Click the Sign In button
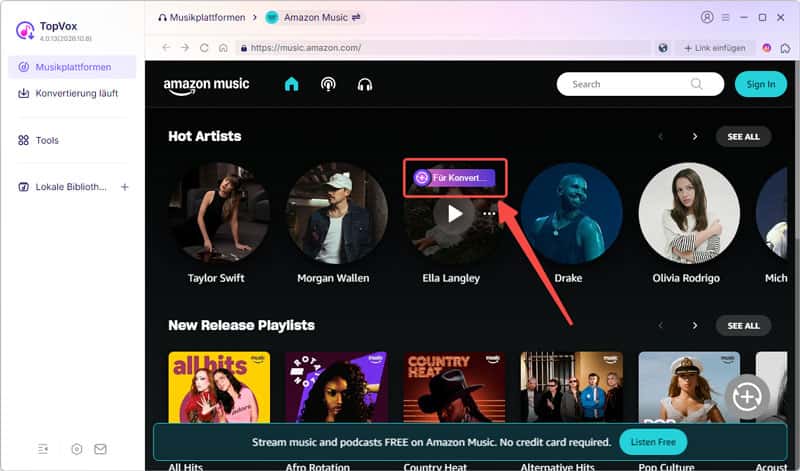The width and height of the screenshot is (800, 471). coord(761,84)
